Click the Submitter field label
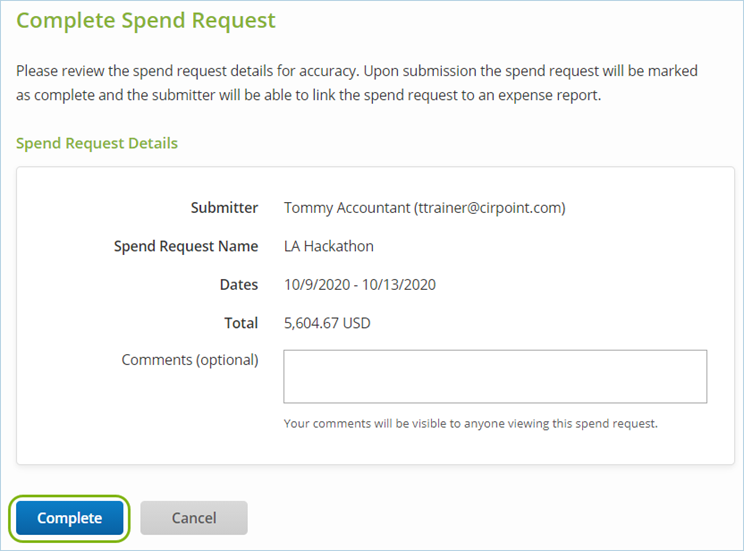The height and width of the screenshot is (551, 744). pyautogui.click(x=224, y=208)
